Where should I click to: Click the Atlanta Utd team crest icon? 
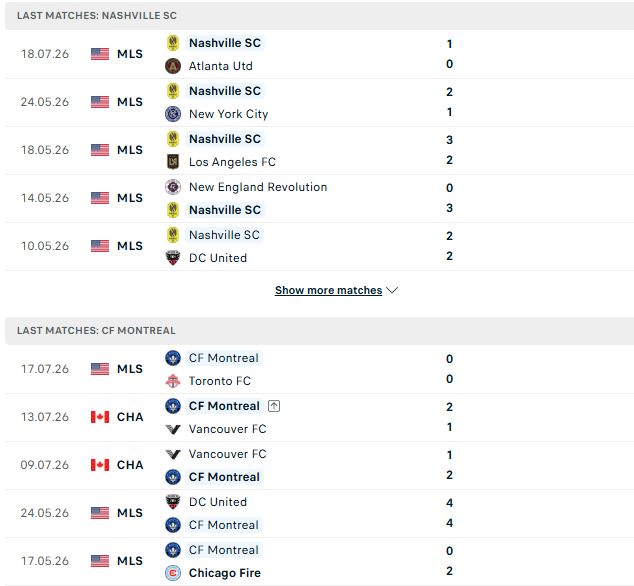(x=173, y=66)
